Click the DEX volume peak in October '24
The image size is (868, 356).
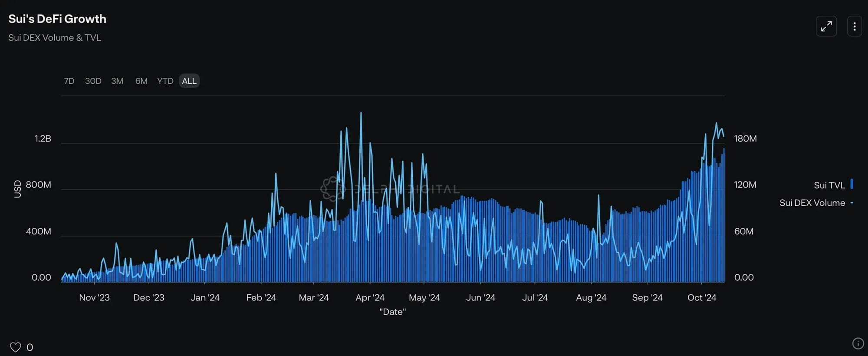716,124
